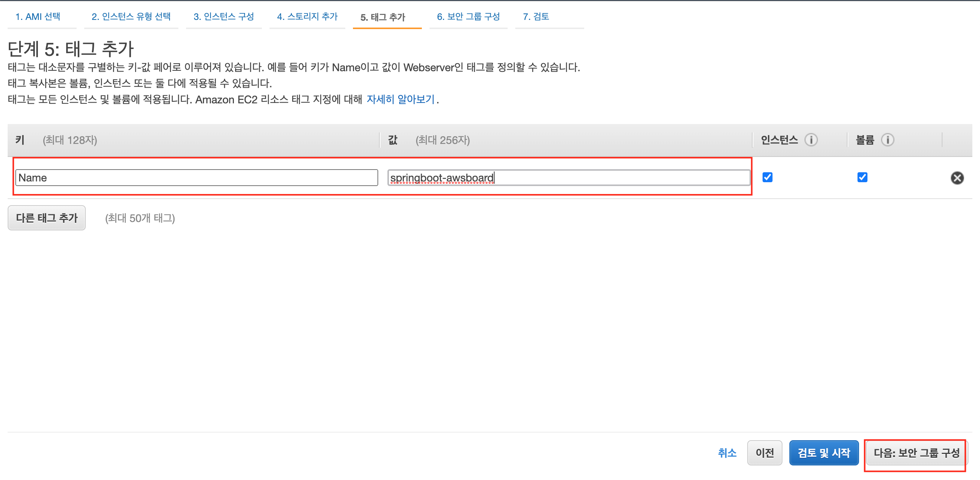Open the 자세히 알아보기 link
Screen dimensions: 980x480
pyautogui.click(x=400, y=100)
